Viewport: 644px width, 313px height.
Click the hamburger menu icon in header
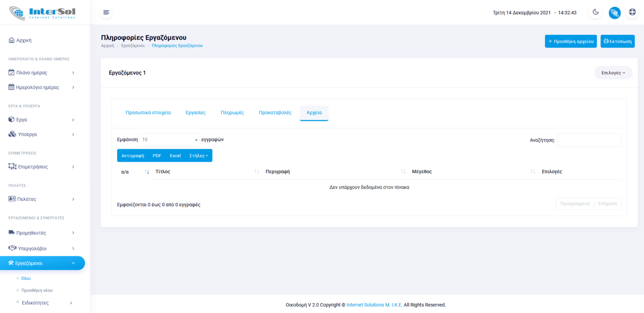(106, 12)
